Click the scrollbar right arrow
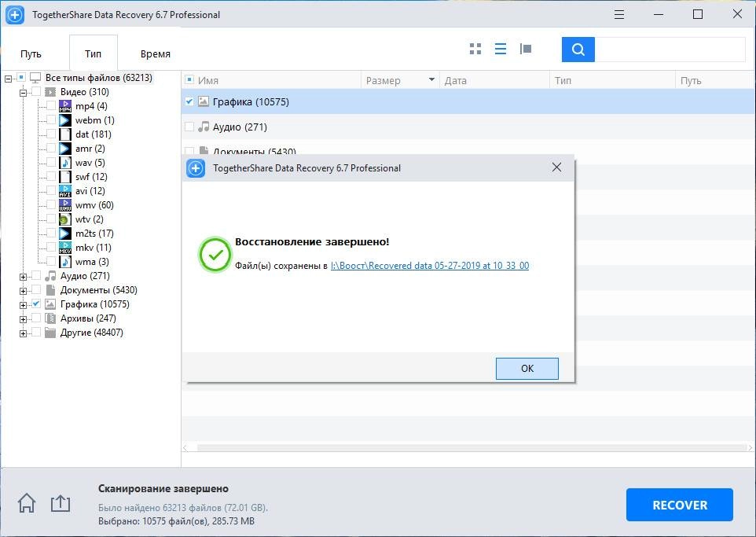Viewport: 756px width, 537px height. 750,447
